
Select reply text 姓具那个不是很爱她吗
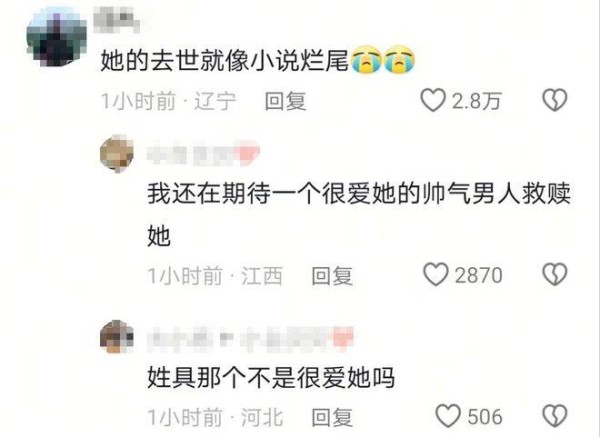coord(271,378)
